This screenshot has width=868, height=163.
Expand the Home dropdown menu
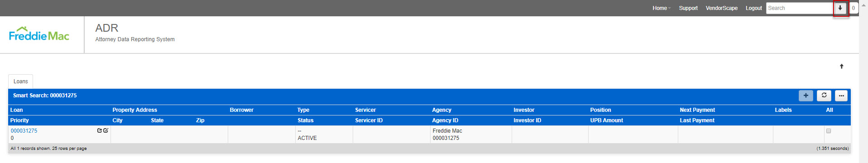(661, 8)
